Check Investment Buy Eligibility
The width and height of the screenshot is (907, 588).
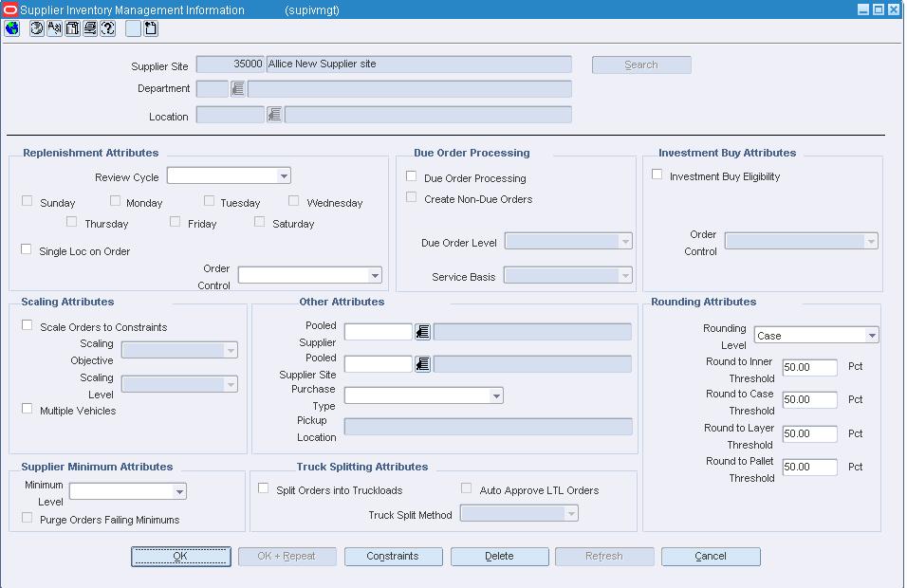(657, 175)
